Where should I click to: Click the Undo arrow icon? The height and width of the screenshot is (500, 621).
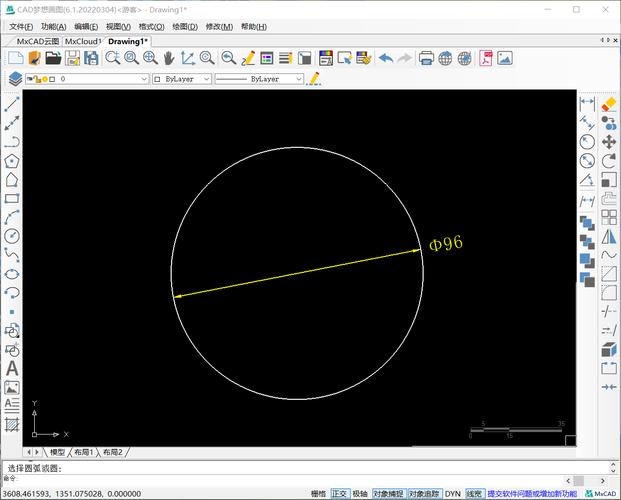[386, 58]
